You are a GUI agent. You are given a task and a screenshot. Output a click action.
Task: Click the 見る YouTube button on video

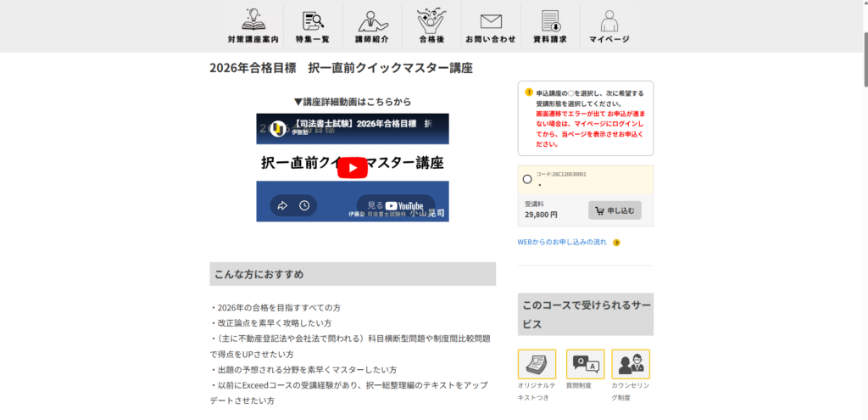[x=394, y=205]
